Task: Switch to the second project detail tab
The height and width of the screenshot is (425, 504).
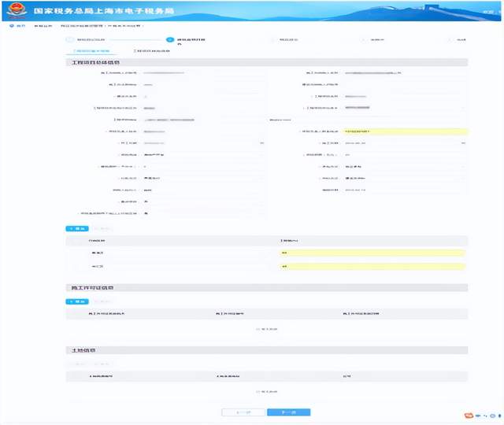Action: pyautogui.click(x=151, y=51)
